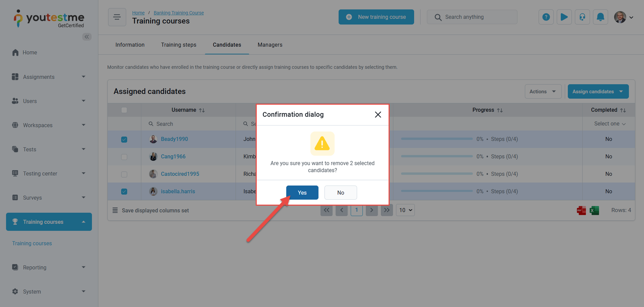Follow the Home breadcrumb link
This screenshot has width=644, height=307.
click(x=138, y=13)
